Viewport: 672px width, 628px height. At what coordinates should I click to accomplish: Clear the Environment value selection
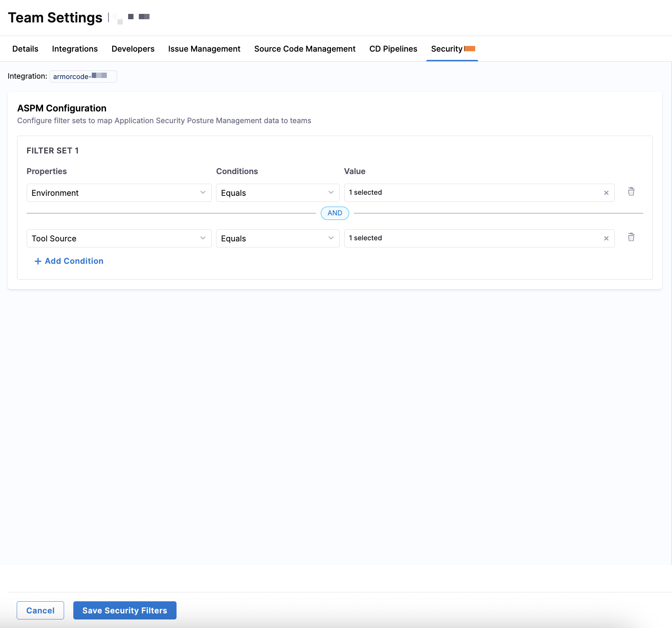606,193
